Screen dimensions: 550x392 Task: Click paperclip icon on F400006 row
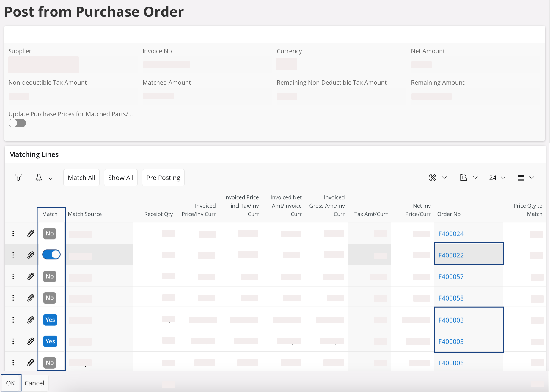(x=31, y=363)
